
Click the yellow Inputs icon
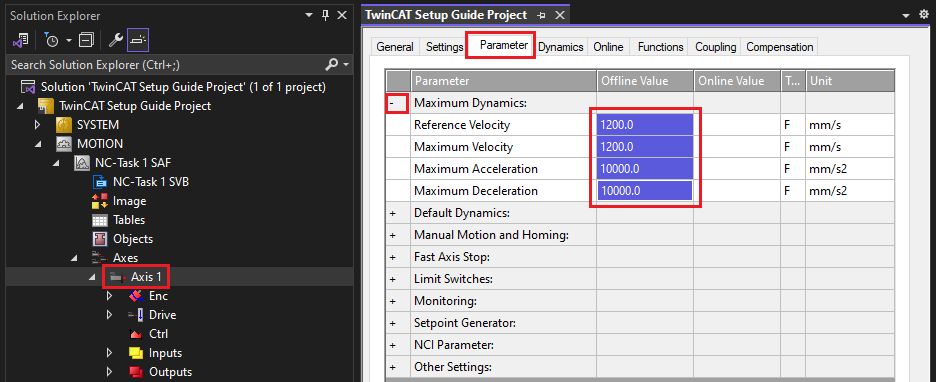(x=136, y=353)
